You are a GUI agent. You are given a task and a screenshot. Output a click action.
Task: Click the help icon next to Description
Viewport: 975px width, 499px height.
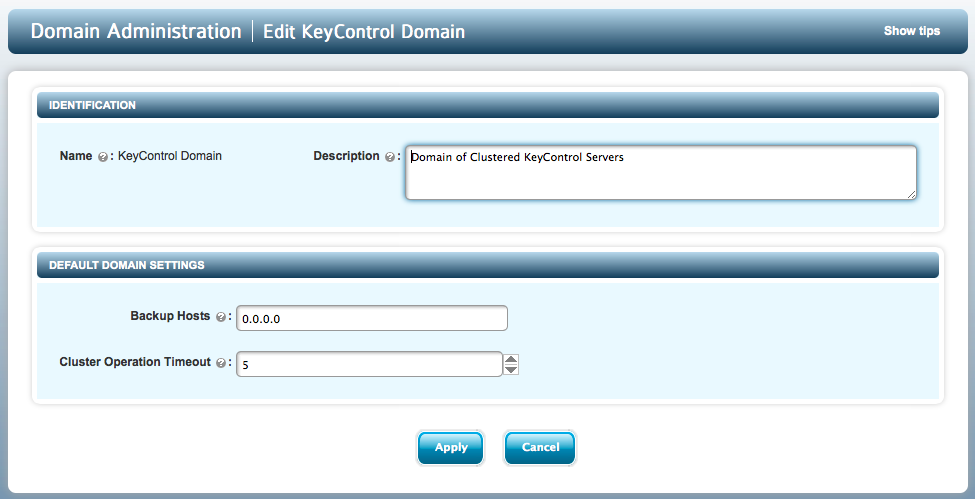tap(390, 157)
